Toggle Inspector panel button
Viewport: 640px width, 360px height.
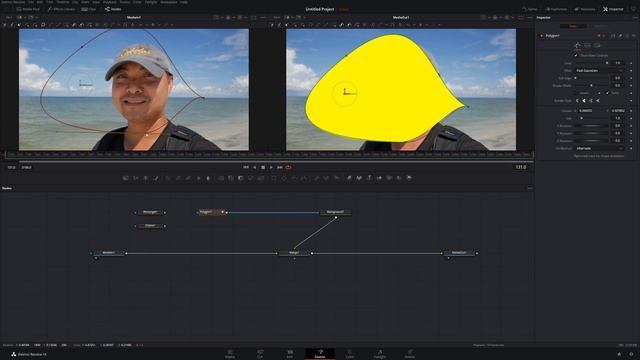[613, 9]
